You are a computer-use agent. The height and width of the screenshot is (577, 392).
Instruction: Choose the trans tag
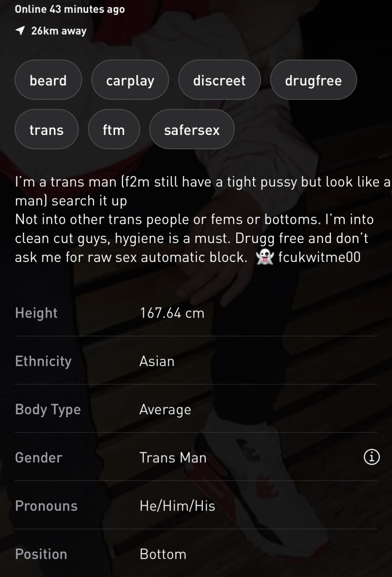tap(47, 130)
